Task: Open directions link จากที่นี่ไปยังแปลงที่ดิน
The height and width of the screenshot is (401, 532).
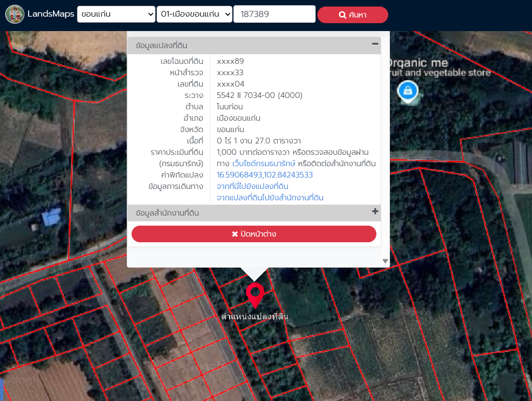Action: 253,186
